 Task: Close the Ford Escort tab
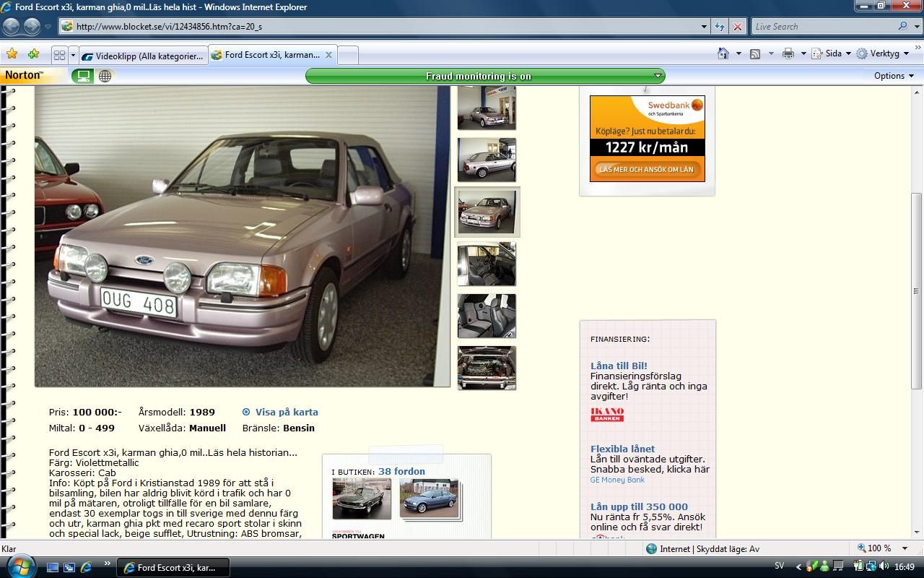328,55
